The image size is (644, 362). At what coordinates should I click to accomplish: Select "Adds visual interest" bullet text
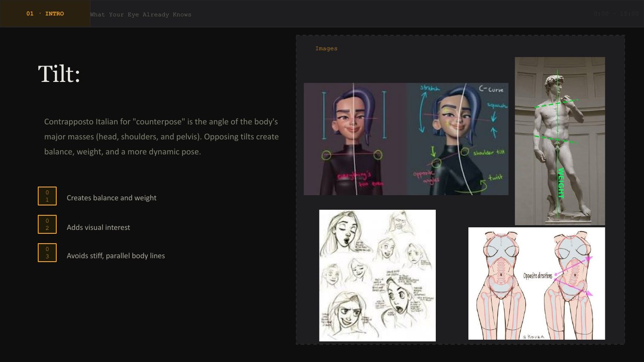[x=98, y=227]
